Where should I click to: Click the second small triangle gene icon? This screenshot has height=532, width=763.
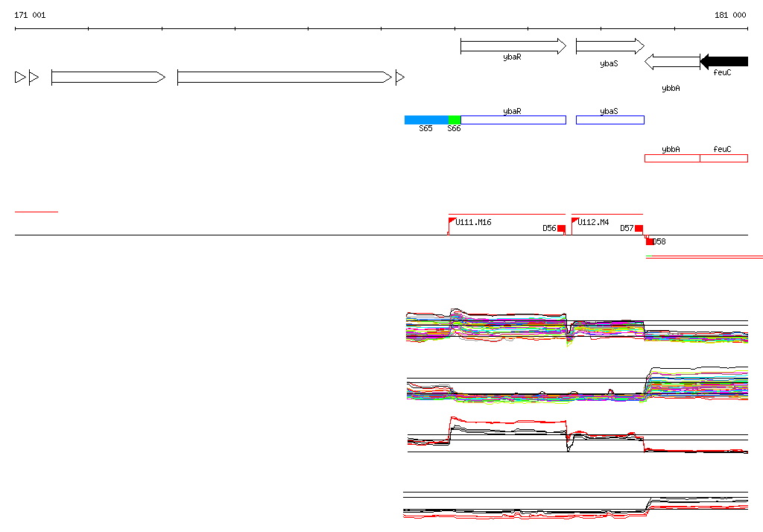[x=34, y=77]
